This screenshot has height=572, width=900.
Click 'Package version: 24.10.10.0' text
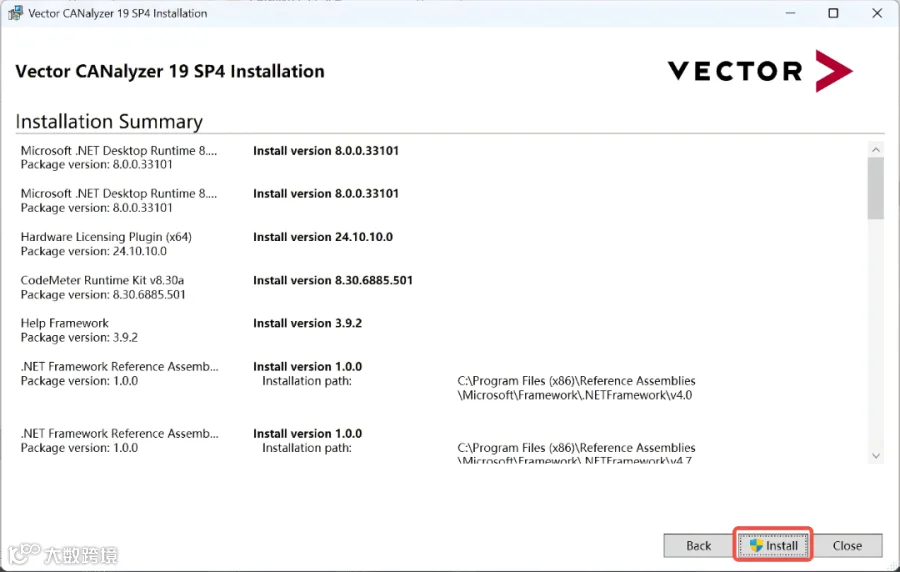point(94,251)
